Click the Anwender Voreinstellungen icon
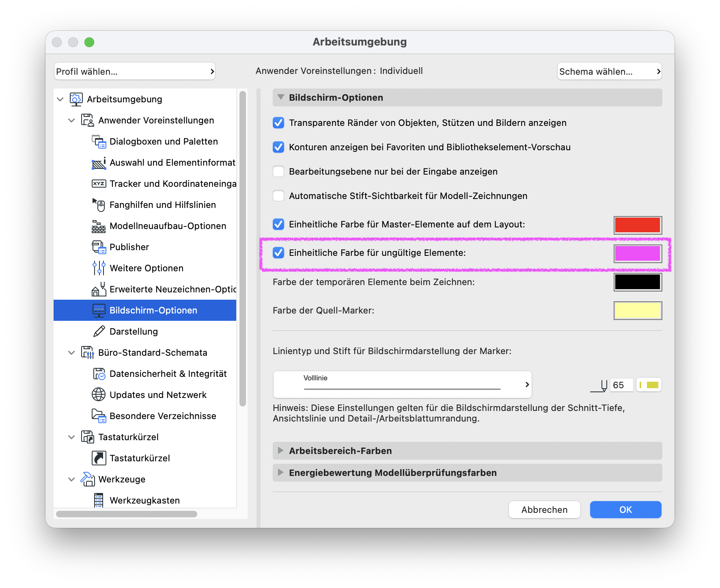 tap(87, 120)
